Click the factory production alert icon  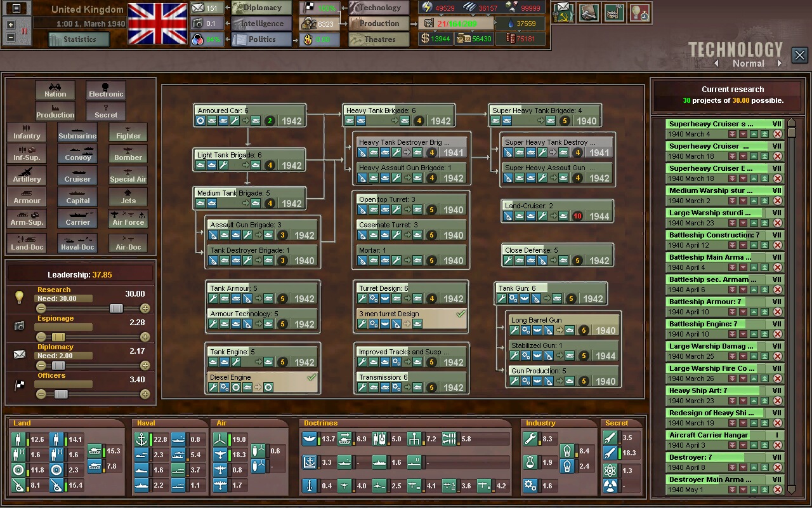coord(614,12)
